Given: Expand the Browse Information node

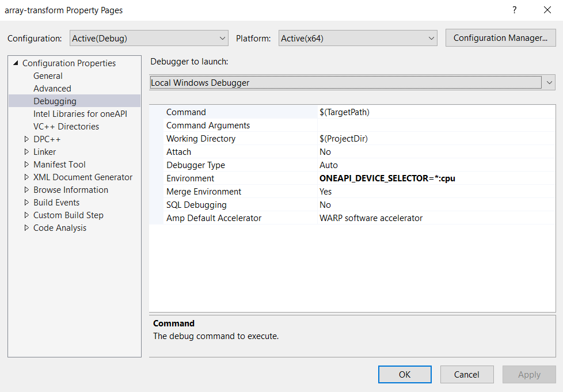Looking at the screenshot, I should pyautogui.click(x=26, y=189).
